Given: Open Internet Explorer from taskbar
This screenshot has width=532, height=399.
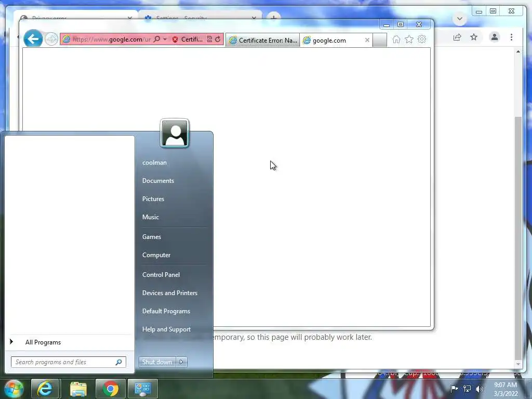Looking at the screenshot, I should 45,389.
